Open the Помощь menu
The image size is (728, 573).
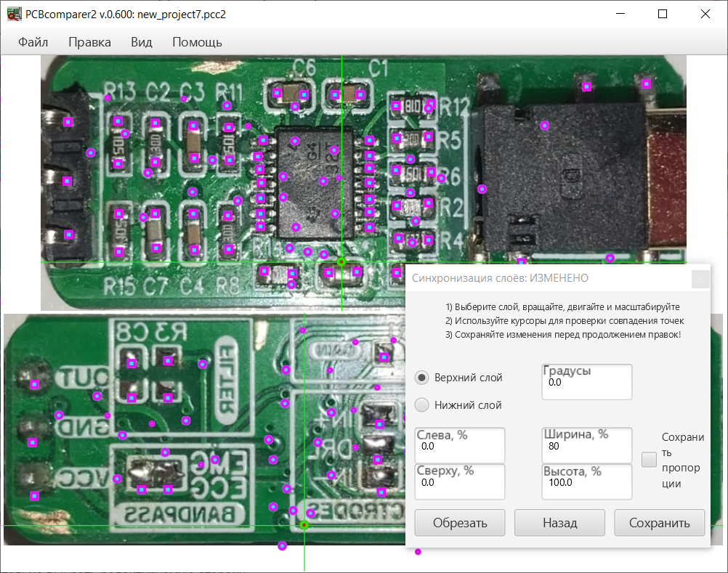point(197,42)
